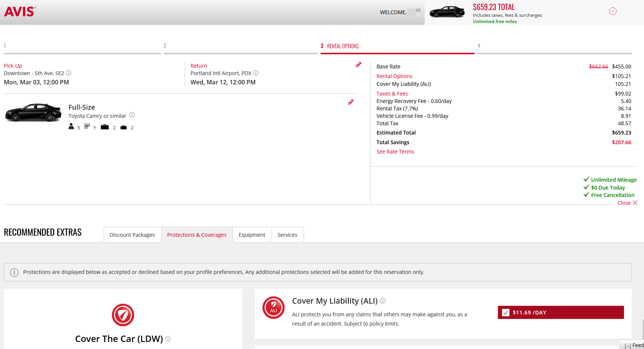
Task: Show info for Portland Intl Airport location
Action: click(x=256, y=73)
